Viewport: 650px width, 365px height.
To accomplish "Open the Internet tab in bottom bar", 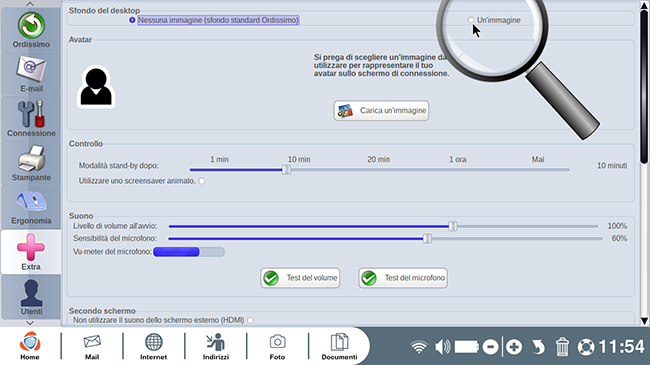I will [x=153, y=346].
